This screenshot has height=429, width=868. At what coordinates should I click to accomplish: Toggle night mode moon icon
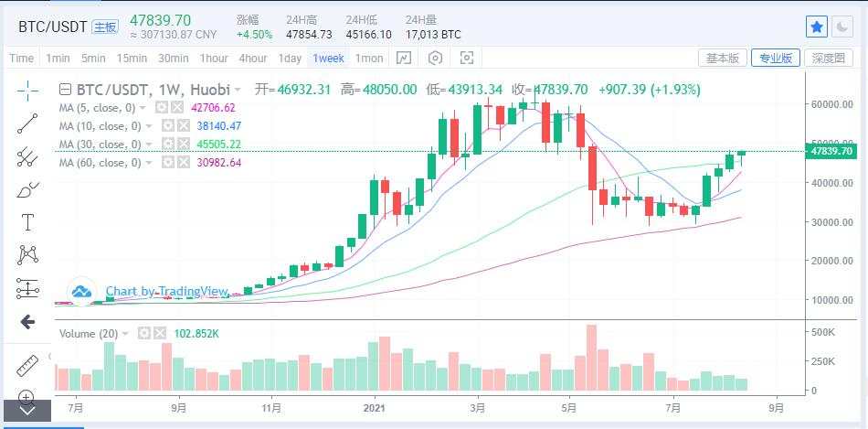(x=842, y=27)
